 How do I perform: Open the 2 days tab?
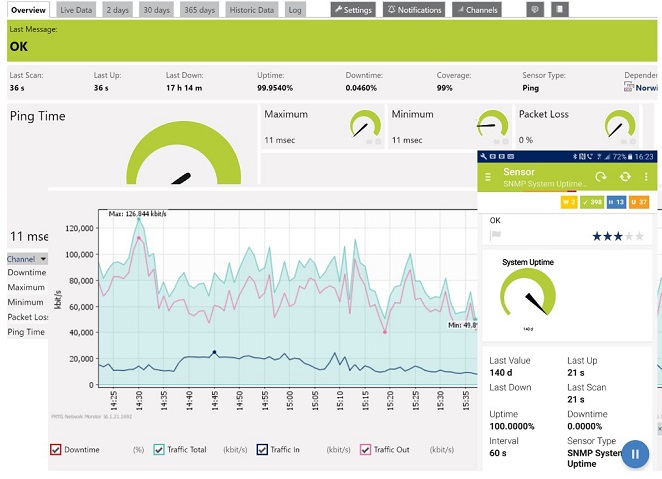(x=117, y=10)
